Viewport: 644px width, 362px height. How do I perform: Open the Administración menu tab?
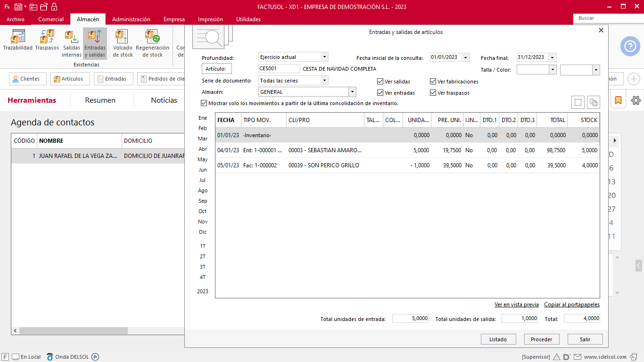click(x=131, y=19)
